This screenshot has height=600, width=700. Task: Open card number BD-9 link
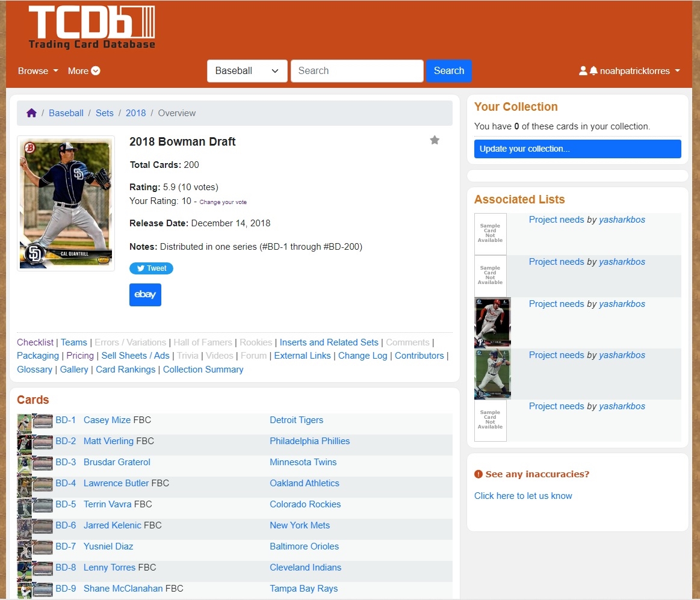pyautogui.click(x=66, y=589)
